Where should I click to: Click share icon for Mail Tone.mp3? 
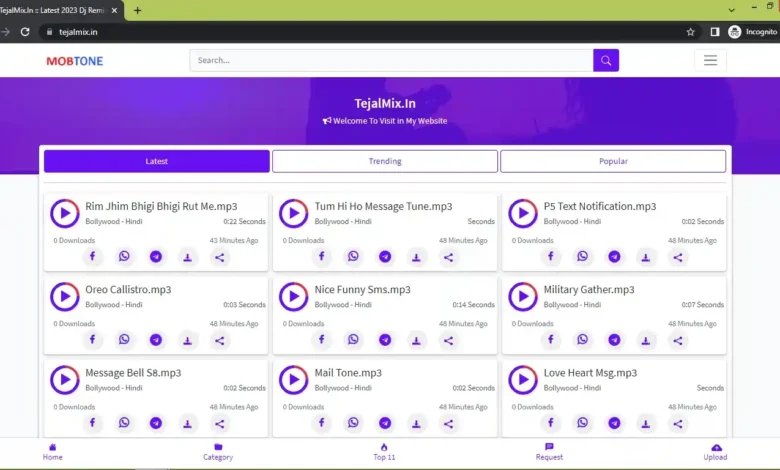point(448,423)
